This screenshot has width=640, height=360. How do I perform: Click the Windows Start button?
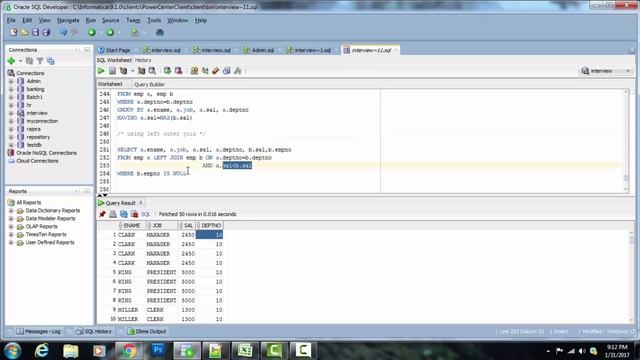pyautogui.click(x=13, y=351)
